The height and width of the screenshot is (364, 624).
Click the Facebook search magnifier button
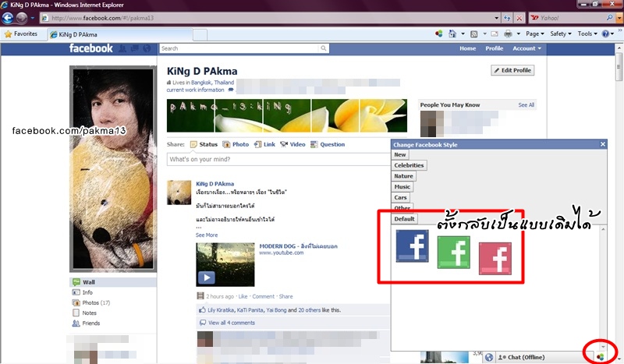coord(324,48)
